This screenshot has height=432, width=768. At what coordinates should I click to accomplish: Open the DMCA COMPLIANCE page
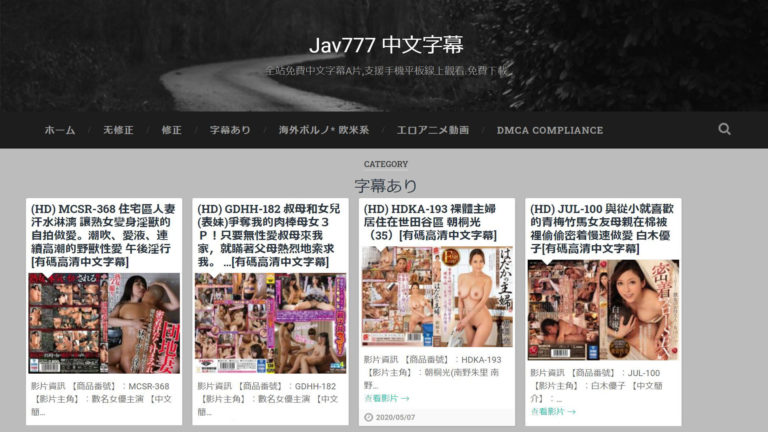(550, 130)
